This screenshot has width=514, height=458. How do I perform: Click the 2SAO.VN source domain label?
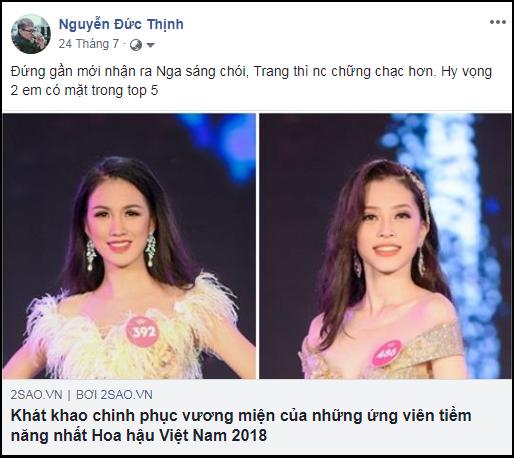click(x=36, y=395)
